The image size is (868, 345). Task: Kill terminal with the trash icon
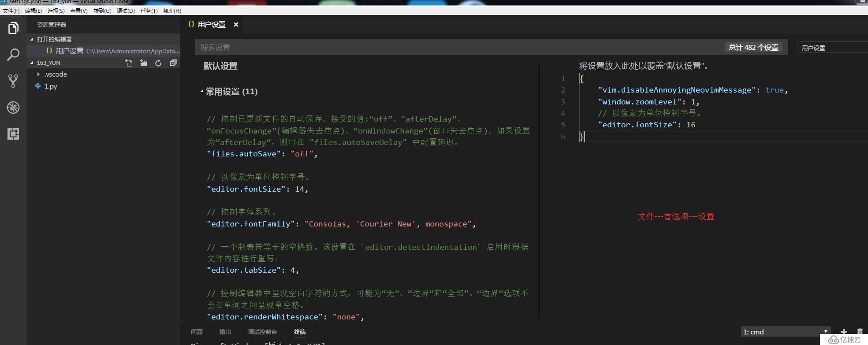(x=860, y=331)
